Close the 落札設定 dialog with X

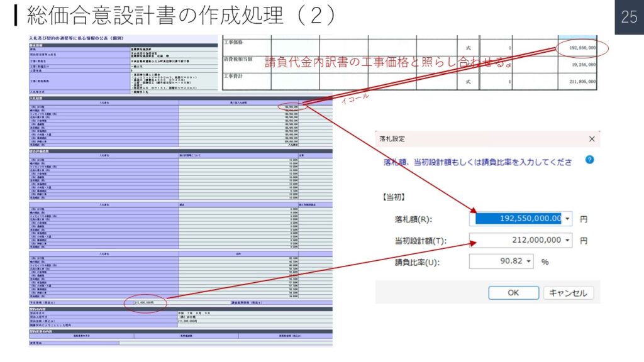click(x=591, y=139)
